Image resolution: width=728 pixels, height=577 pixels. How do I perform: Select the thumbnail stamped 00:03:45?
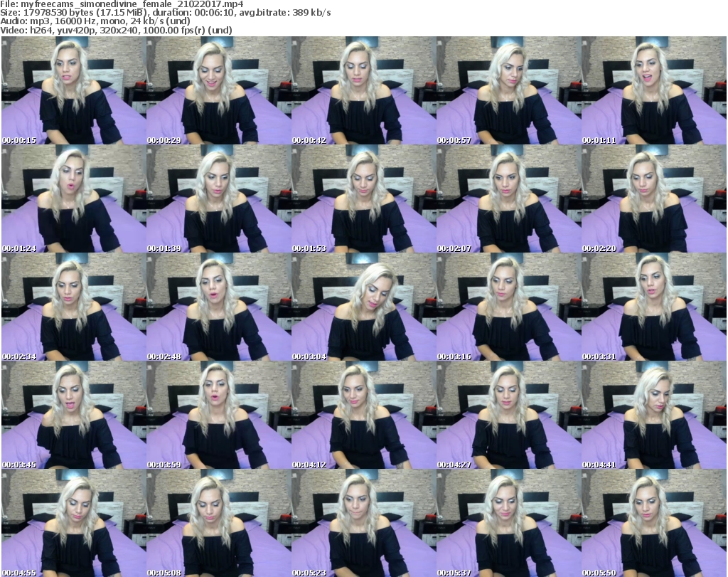tap(74, 415)
